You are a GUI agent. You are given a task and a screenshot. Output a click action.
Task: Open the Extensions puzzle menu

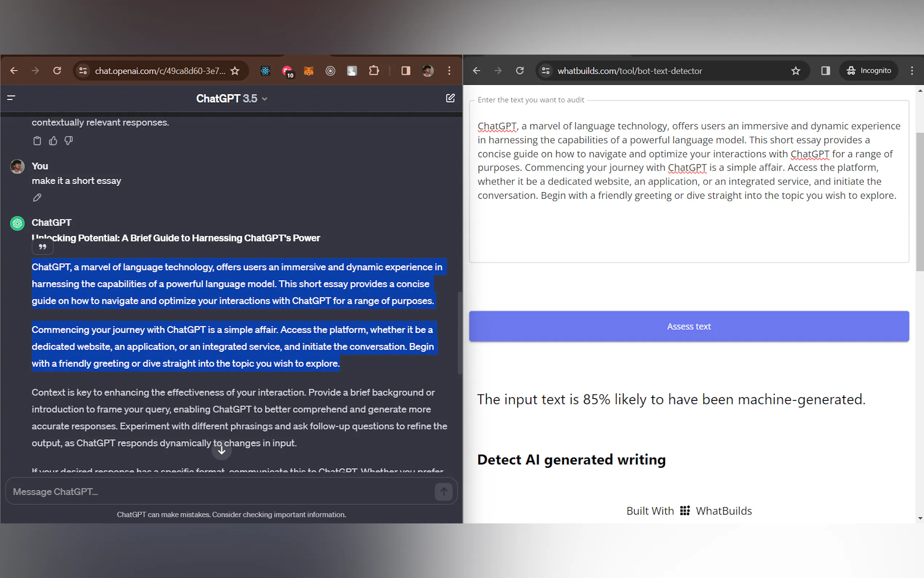tap(374, 71)
